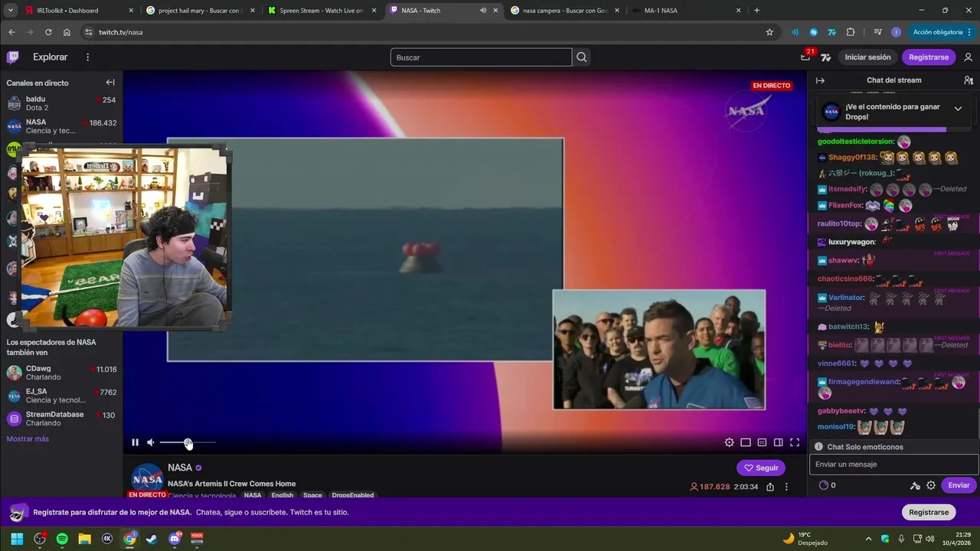Click the Mostrar más link
The width and height of the screenshot is (980, 551).
28,439
